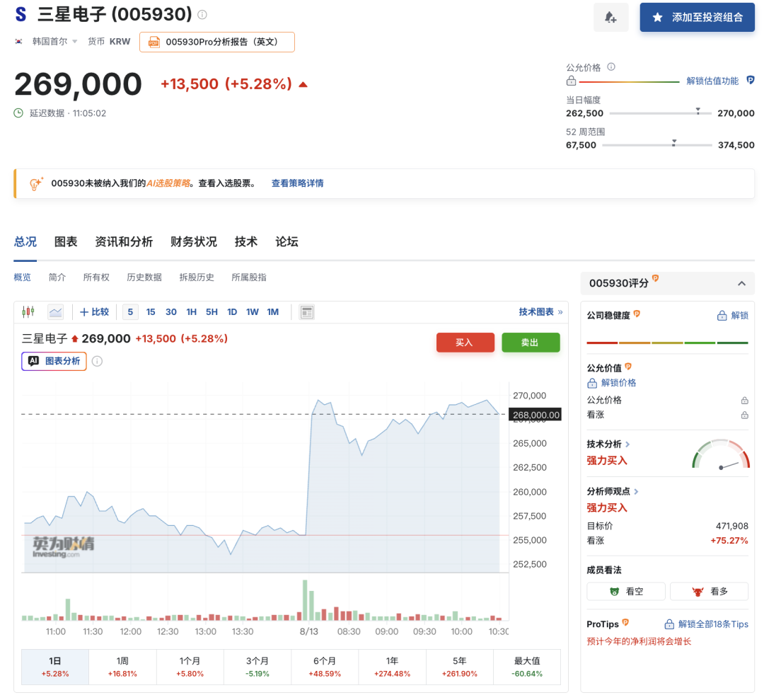
Task: Select candlestick chart type icon
Action: (x=28, y=311)
